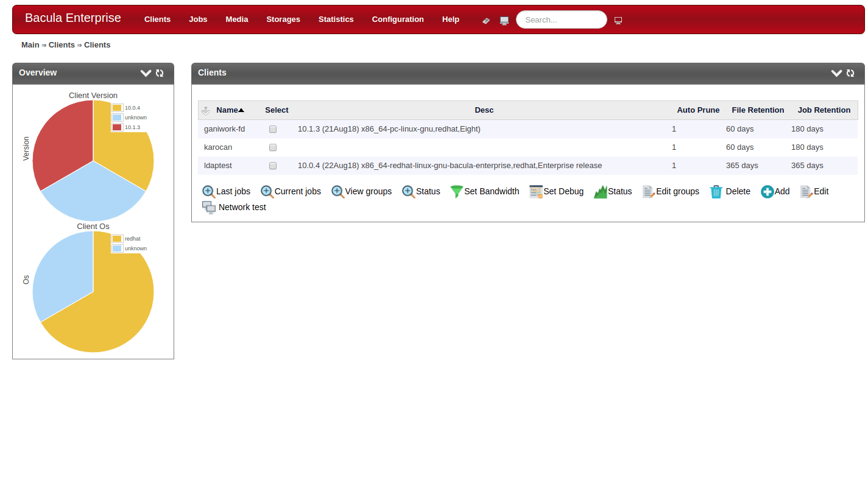Toggle Name column sort arrow
Viewport: 868px width, 483px height.
[241, 110]
